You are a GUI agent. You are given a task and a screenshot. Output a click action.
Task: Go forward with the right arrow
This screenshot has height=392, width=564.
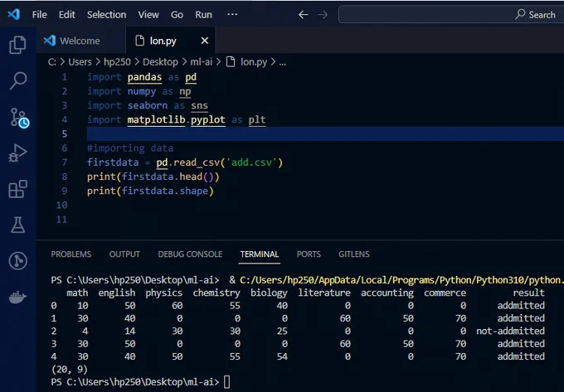(x=323, y=15)
